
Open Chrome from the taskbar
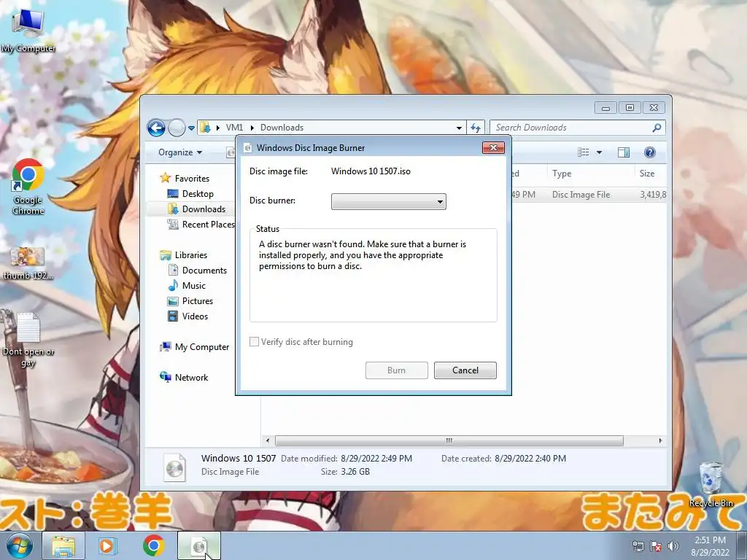coord(153,546)
